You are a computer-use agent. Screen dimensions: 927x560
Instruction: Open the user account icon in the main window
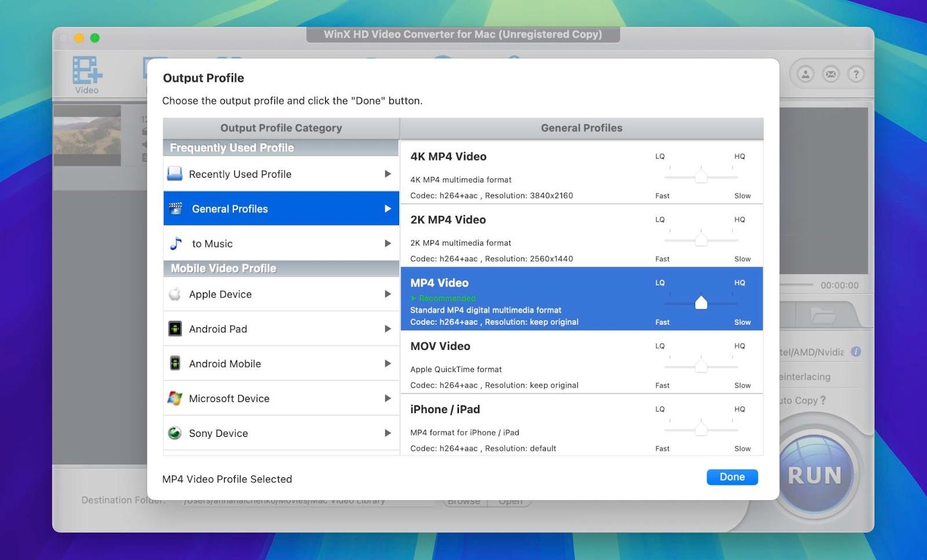(805, 74)
